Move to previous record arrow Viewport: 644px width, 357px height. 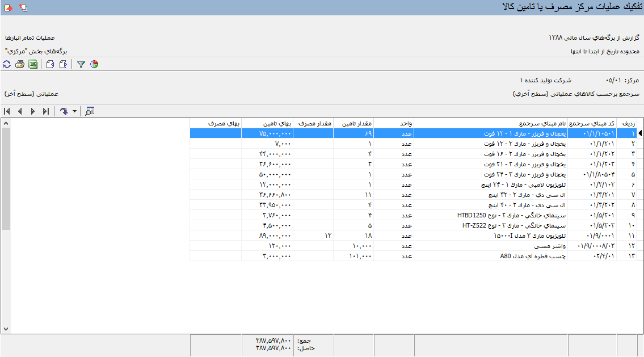20,111
